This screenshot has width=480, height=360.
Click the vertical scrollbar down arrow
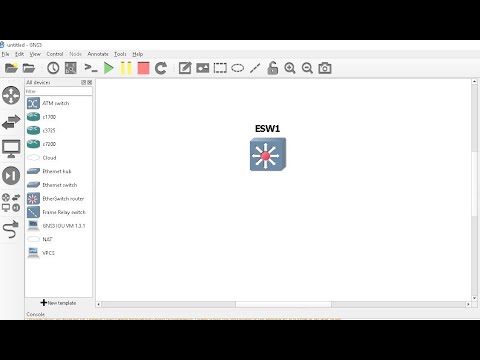click(x=474, y=298)
